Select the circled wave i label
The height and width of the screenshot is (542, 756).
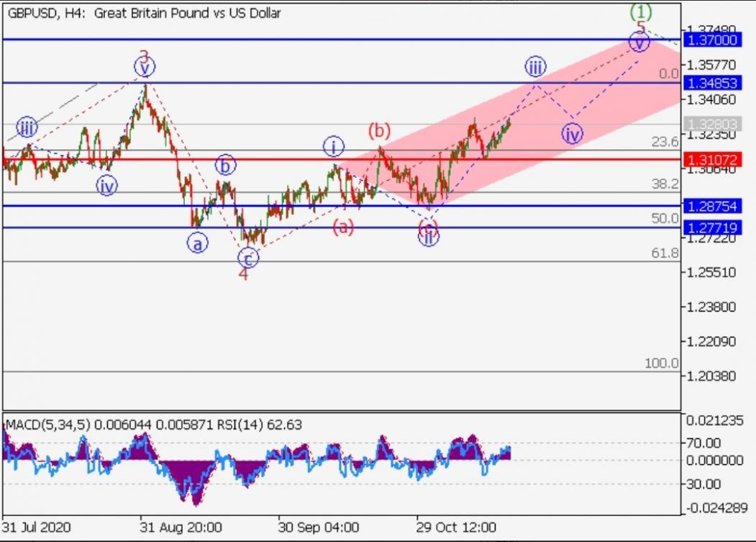pos(333,147)
